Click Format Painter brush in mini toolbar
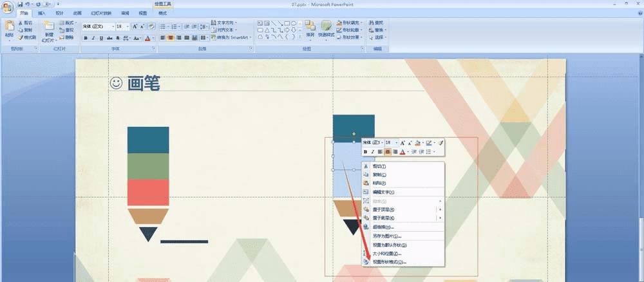Image resolution: width=644 pixels, height=282 pixels. [440, 143]
